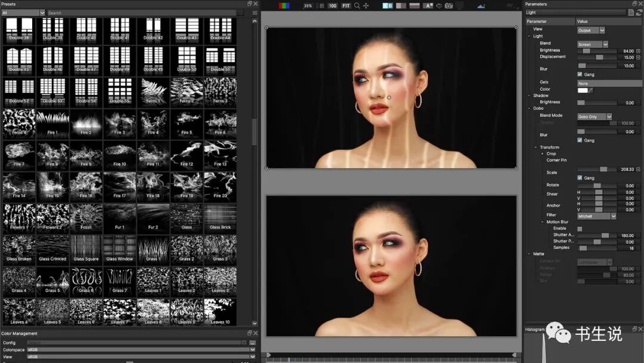Click the histogram display icon
This screenshot has height=363, width=644.
[x=481, y=6]
